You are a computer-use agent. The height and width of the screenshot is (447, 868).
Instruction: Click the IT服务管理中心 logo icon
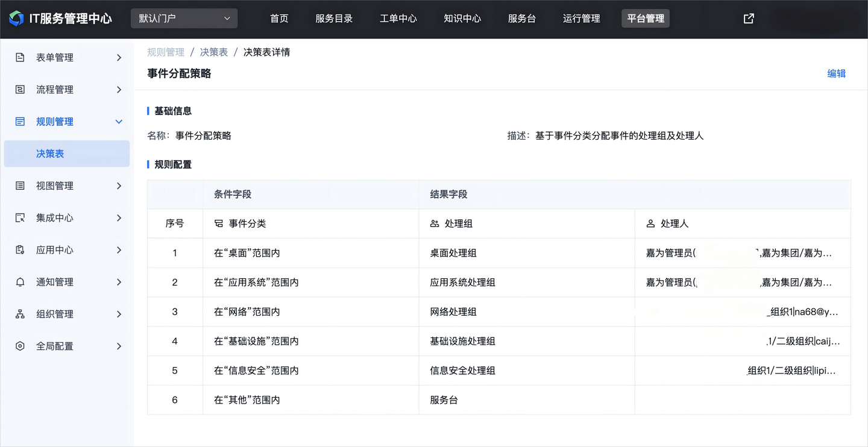pyautogui.click(x=16, y=18)
